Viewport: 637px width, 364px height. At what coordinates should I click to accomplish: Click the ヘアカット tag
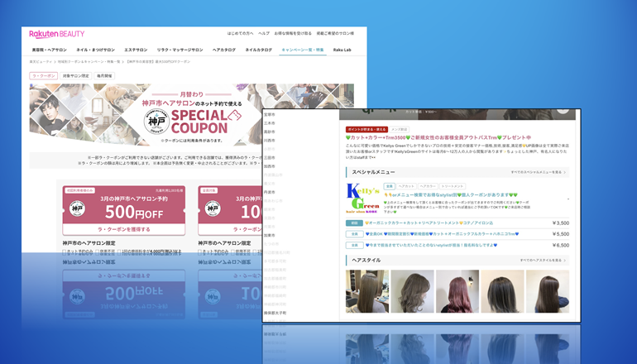[x=406, y=186]
